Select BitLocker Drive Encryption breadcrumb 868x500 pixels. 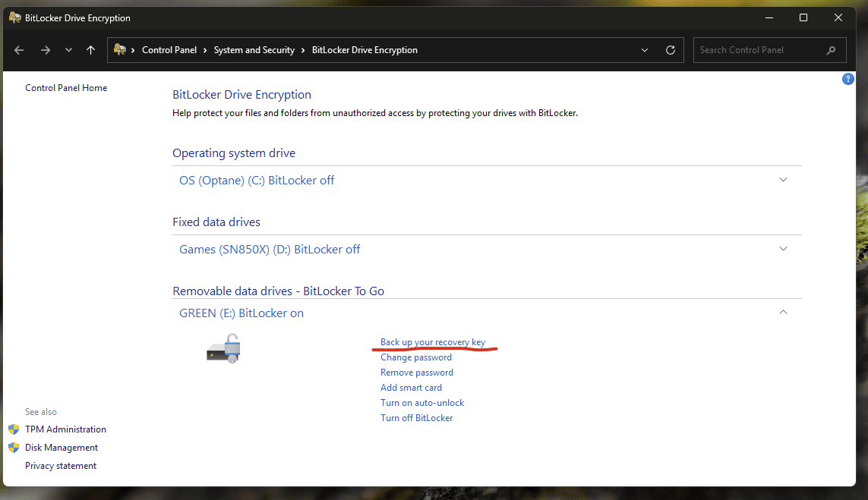tap(365, 50)
